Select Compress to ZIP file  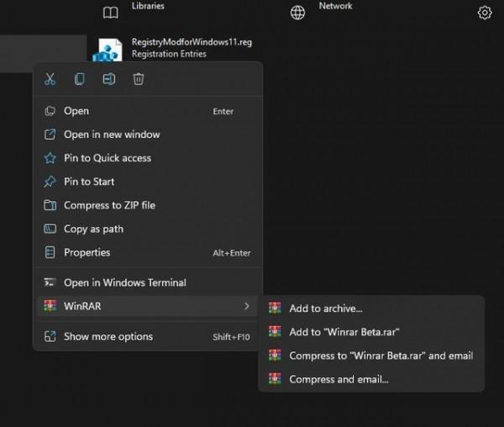(x=148, y=205)
